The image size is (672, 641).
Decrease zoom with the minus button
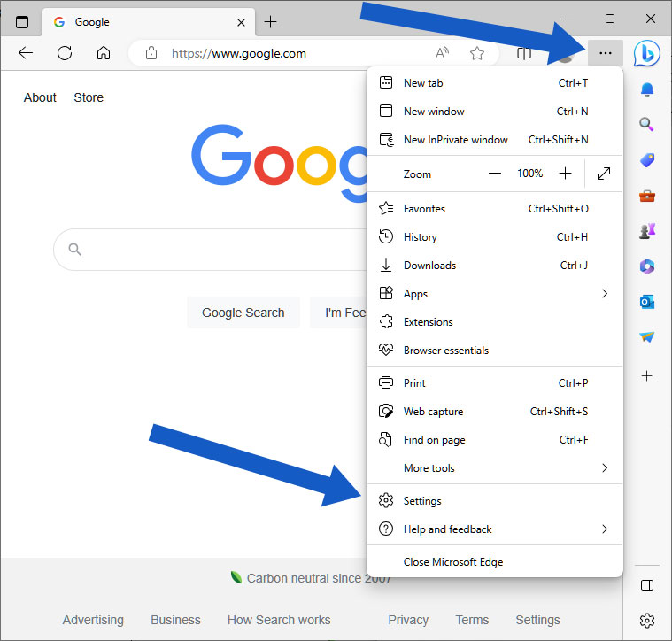point(495,174)
